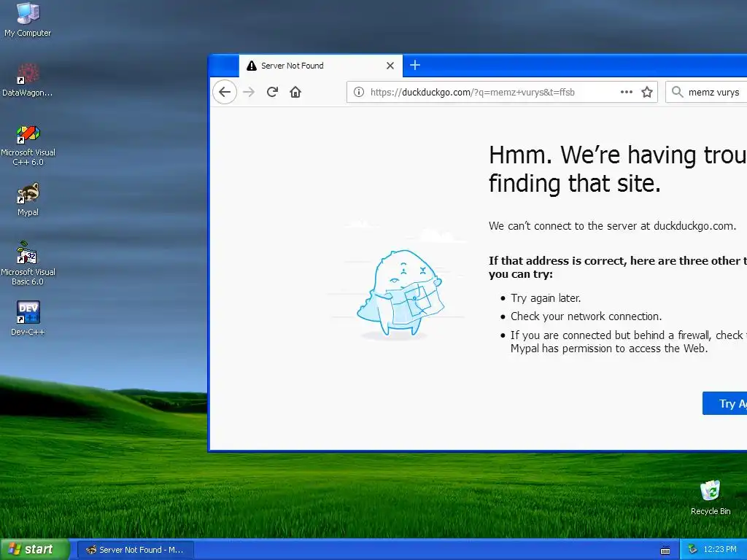Click the keyboard icon in taskbar
The height and width of the screenshot is (560, 747).
[665, 551]
